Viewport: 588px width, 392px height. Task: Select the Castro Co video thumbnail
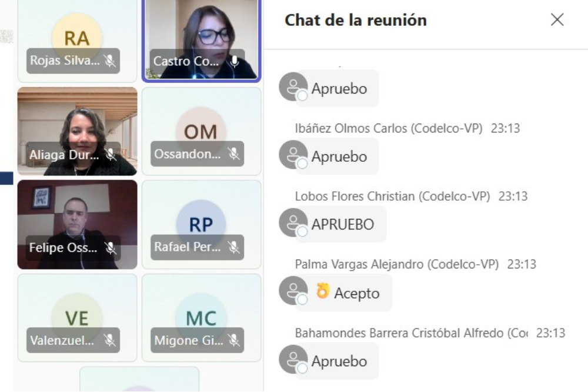[201, 39]
